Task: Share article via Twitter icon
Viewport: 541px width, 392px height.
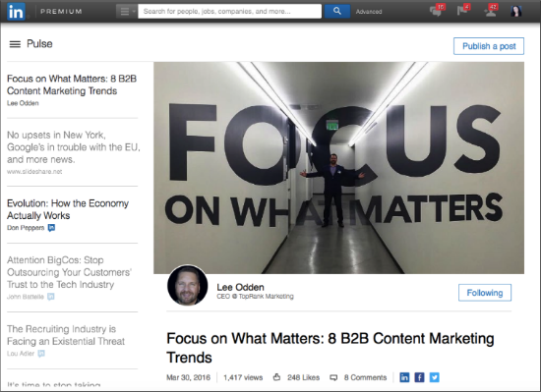Action: point(435,377)
